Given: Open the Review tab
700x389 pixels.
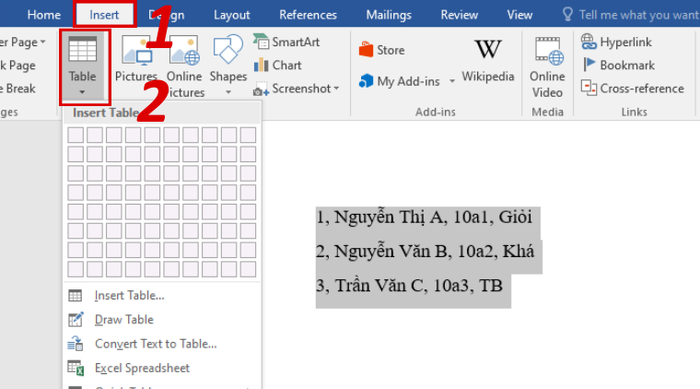Looking at the screenshot, I should coord(459,15).
